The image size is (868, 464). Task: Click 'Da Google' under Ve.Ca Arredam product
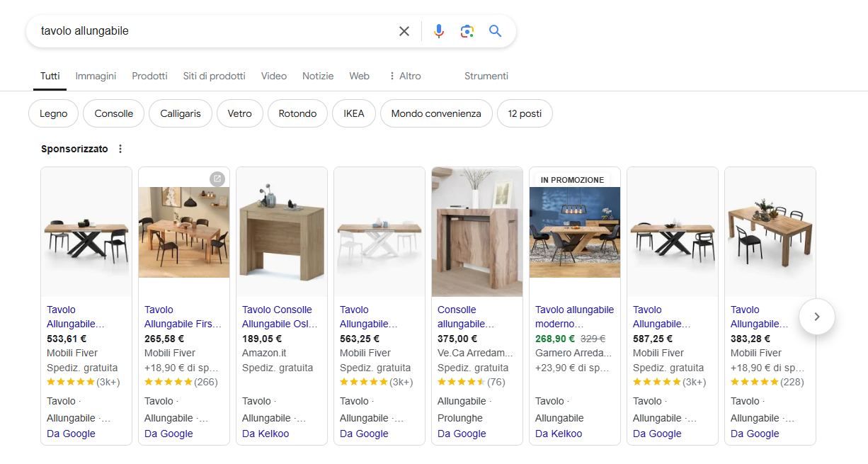pos(462,434)
